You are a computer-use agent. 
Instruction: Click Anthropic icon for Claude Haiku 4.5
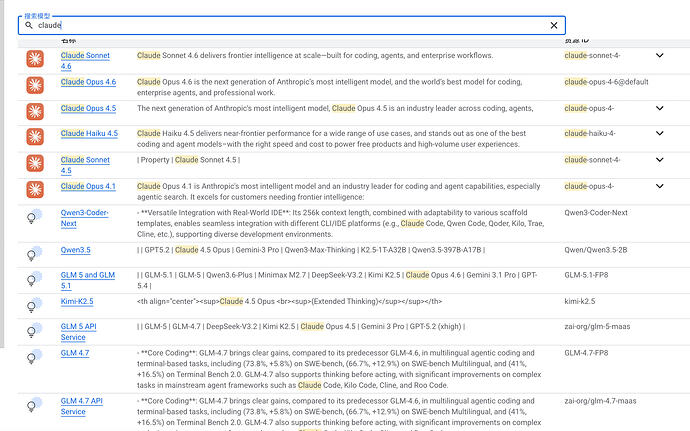click(x=35, y=136)
